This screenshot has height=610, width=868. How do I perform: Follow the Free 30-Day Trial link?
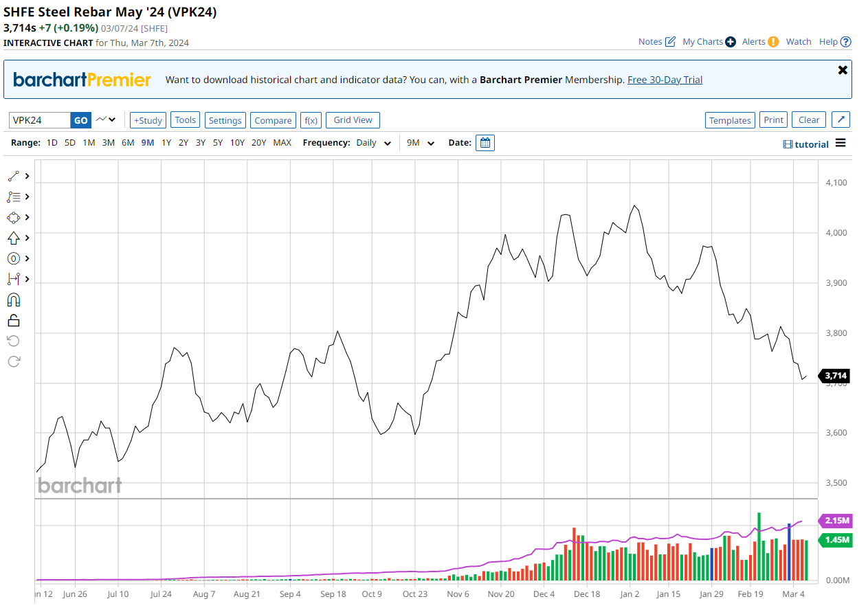tap(665, 80)
